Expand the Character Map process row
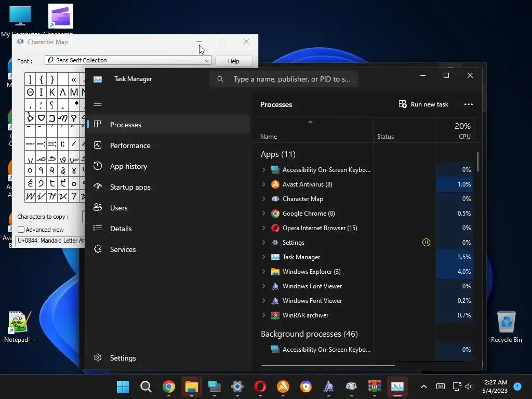This screenshot has width=532, height=399. point(263,199)
